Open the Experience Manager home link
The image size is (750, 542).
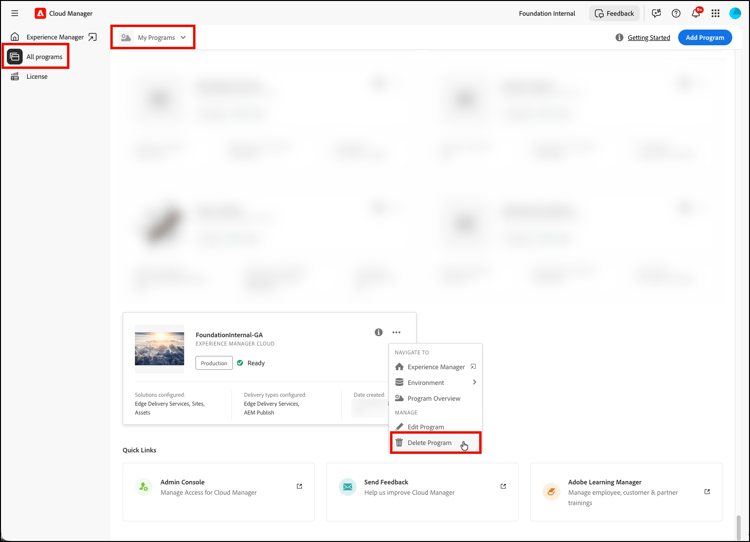tap(55, 37)
